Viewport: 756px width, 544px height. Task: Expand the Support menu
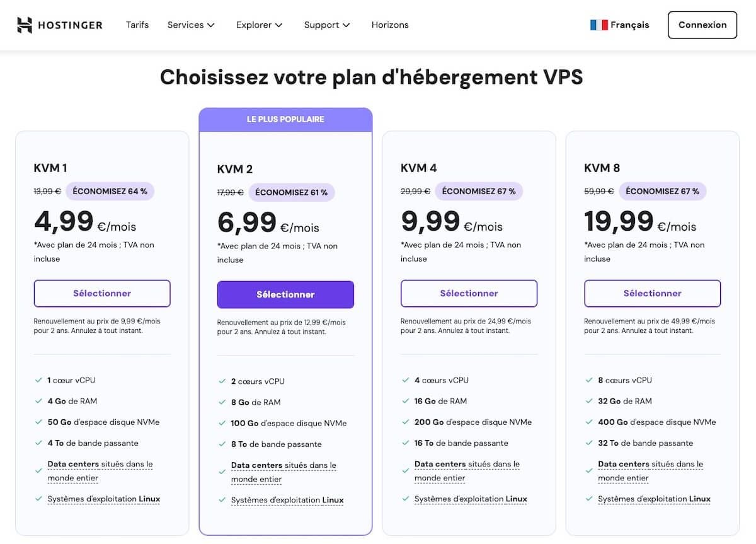(x=326, y=25)
